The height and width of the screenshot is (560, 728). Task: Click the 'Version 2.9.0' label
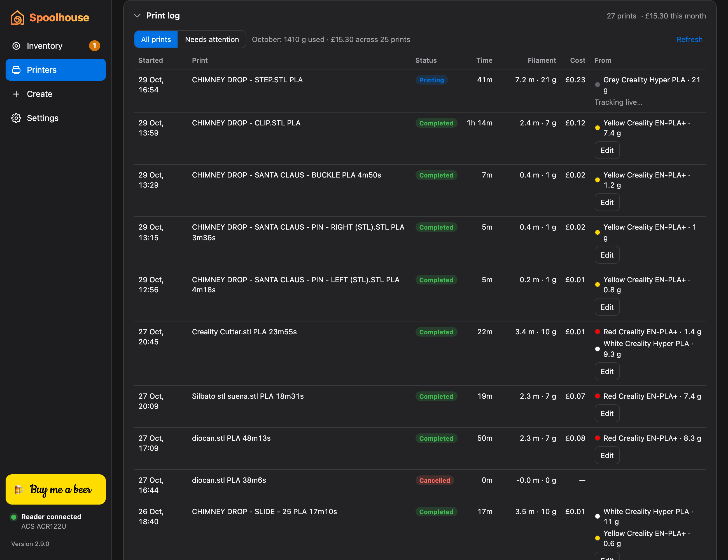point(30,544)
